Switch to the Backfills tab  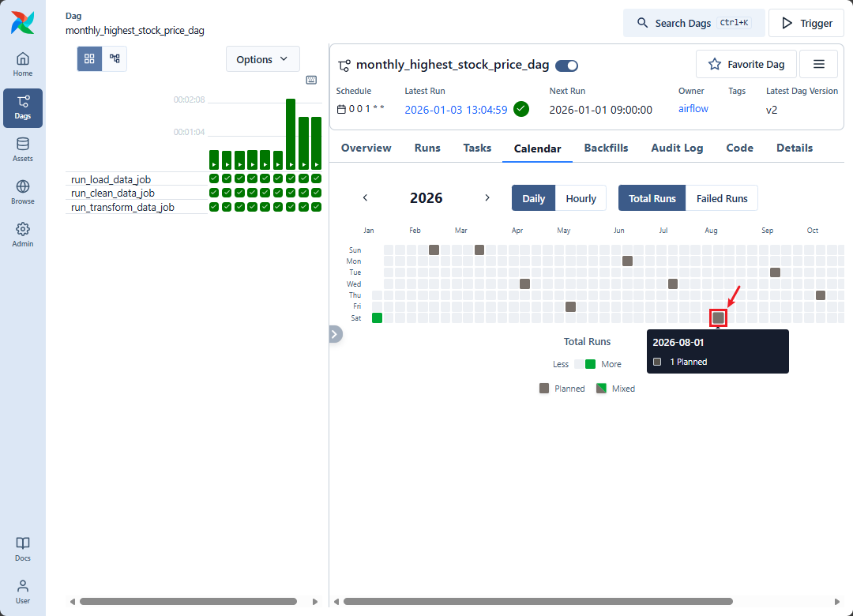coord(606,148)
